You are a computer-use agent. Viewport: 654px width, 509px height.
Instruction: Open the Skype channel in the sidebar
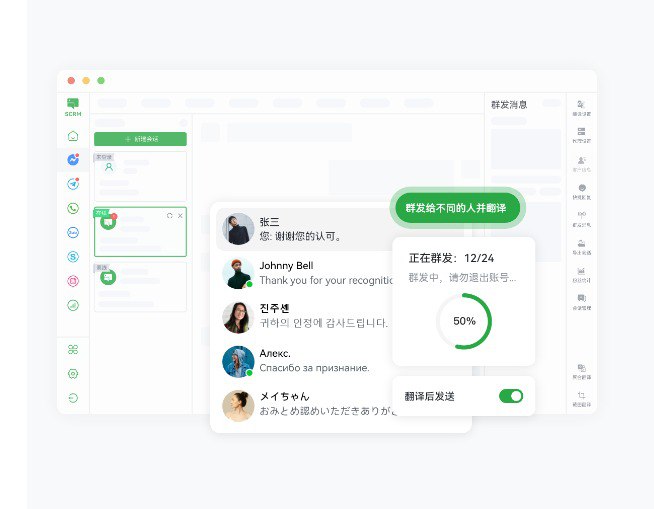pyautogui.click(x=73, y=256)
